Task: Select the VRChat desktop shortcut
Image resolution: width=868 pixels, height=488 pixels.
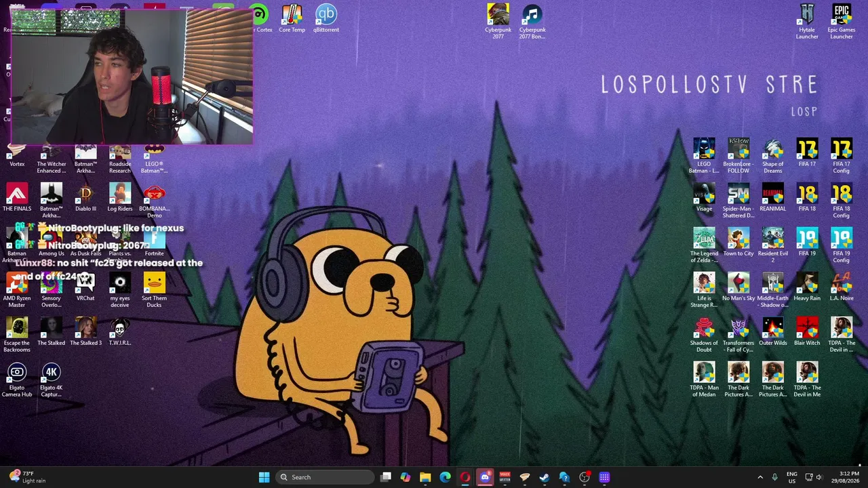Action: [85, 287]
